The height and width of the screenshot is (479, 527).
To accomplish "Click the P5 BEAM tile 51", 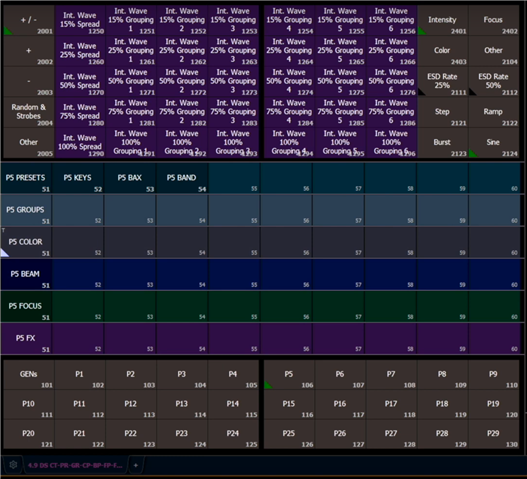I will point(26,275).
